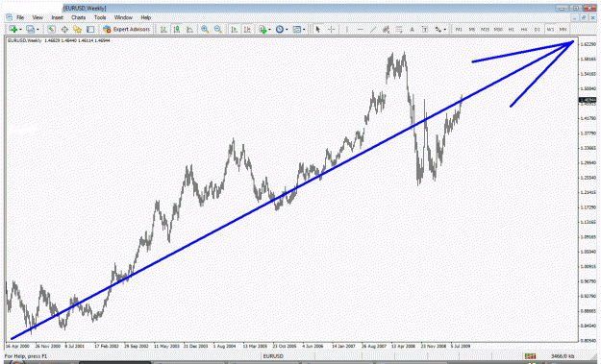The width and height of the screenshot is (601, 364).
Task: Click the 5 Jul 2009 date label
Action: coord(461,346)
